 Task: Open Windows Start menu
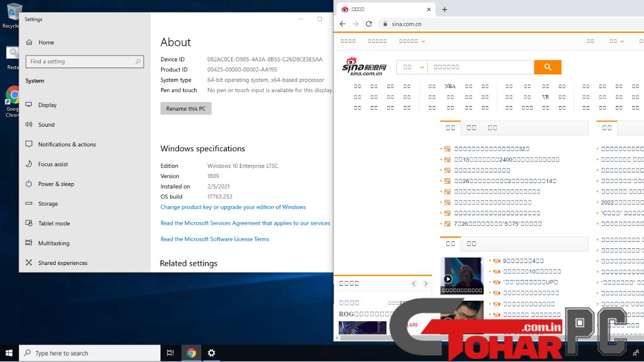tap(9, 353)
